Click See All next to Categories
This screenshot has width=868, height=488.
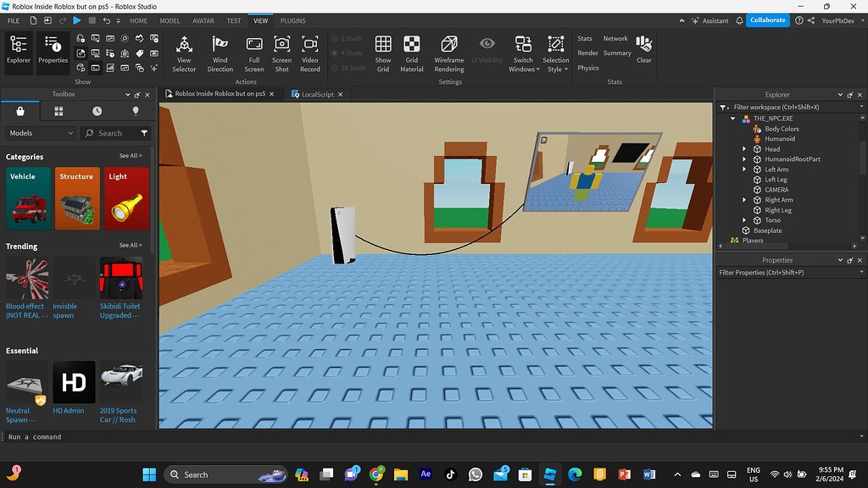point(131,156)
